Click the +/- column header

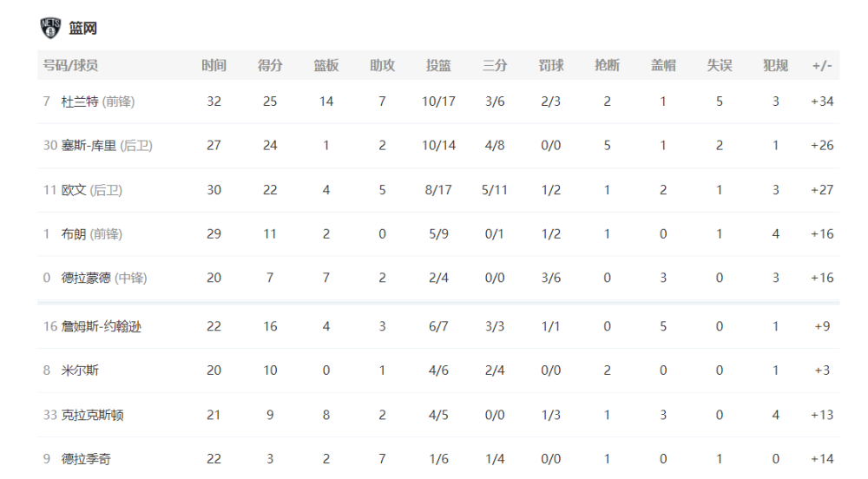822,66
